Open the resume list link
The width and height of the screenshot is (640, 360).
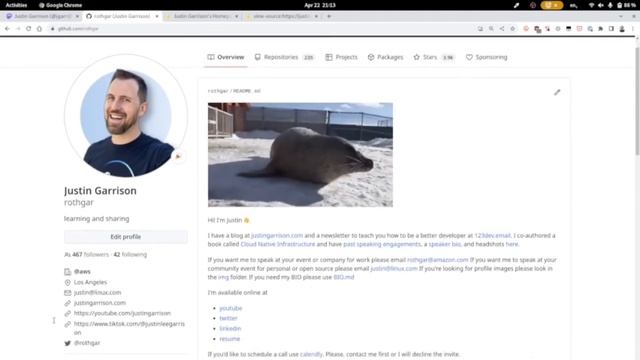(229, 339)
